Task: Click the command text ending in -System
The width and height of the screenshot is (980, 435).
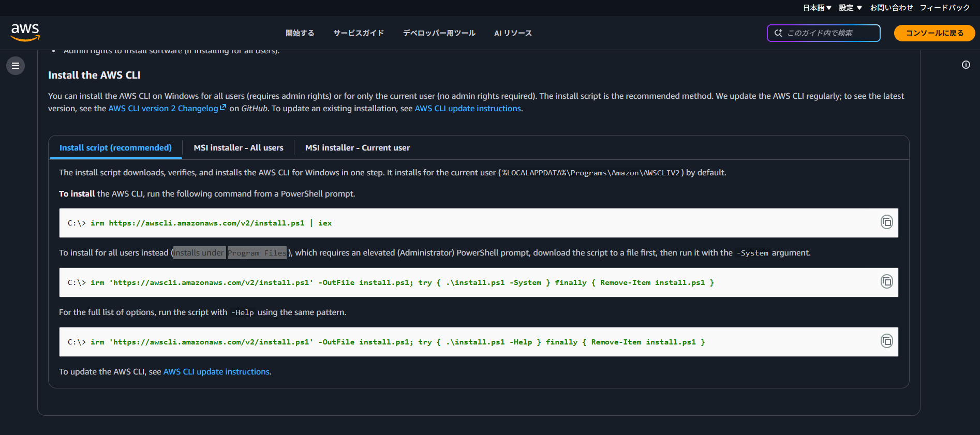Action: point(402,283)
